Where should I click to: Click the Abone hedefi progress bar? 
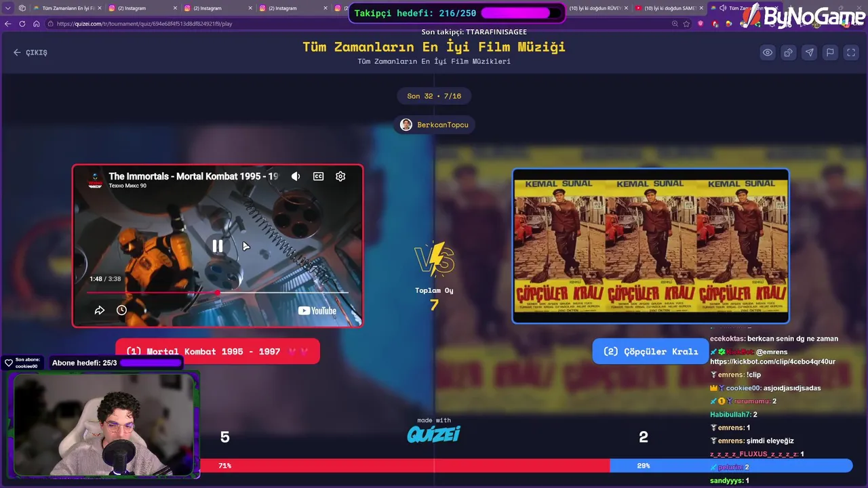tap(150, 363)
